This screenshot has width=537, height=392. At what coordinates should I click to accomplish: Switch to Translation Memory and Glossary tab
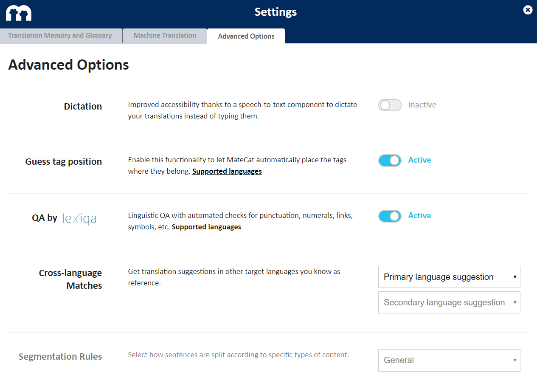click(x=60, y=36)
